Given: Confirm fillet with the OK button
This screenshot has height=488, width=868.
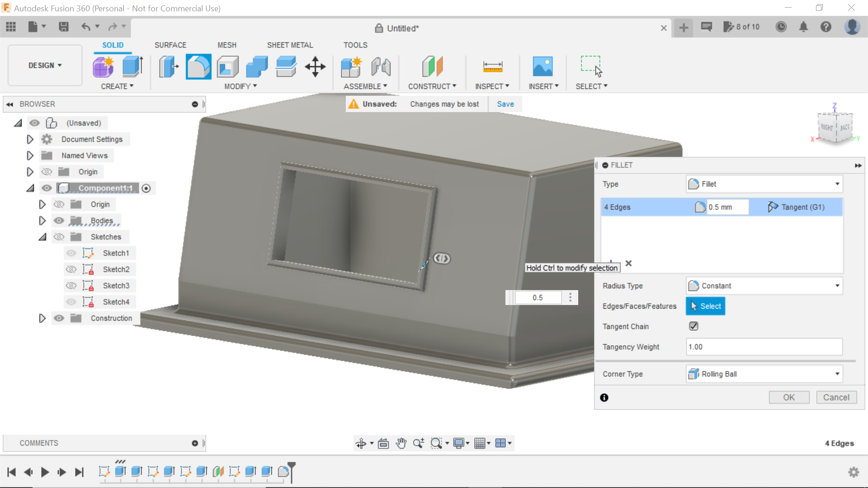Looking at the screenshot, I should pos(789,397).
